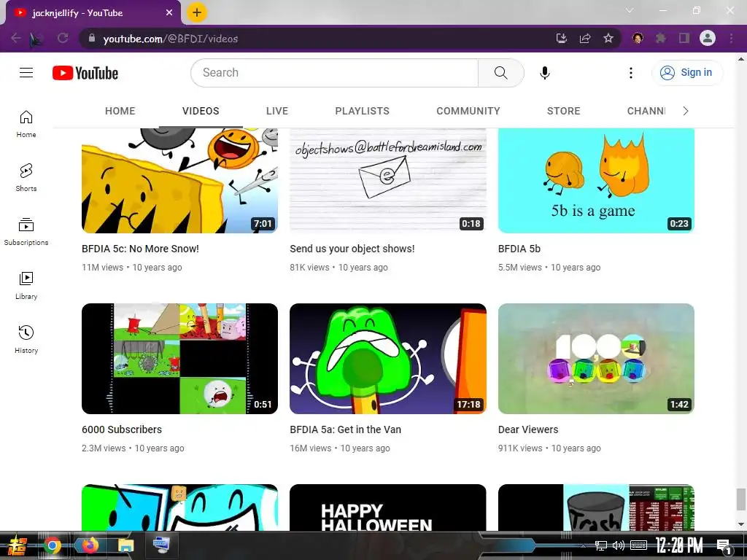
Task: Open Firefox from the taskbar
Action: pyautogui.click(x=90, y=545)
